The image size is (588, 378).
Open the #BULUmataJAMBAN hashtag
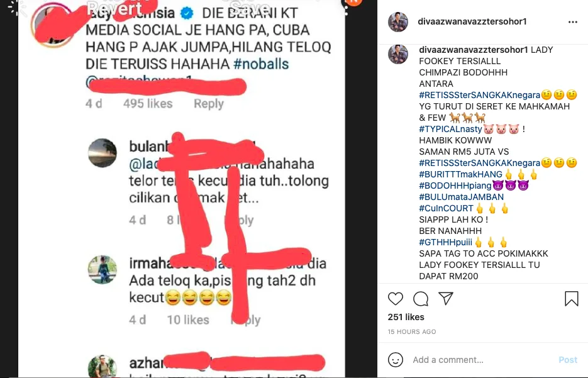coord(461,197)
